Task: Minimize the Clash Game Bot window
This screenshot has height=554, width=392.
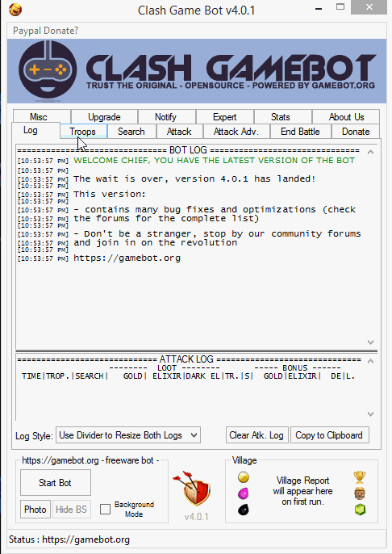Action: coord(319,8)
